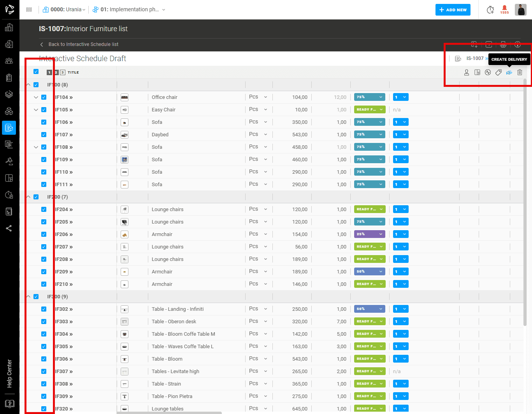The height and width of the screenshot is (414, 532).
Task: Click the trash delete icon in toolbar
Action: pyautogui.click(x=520, y=72)
